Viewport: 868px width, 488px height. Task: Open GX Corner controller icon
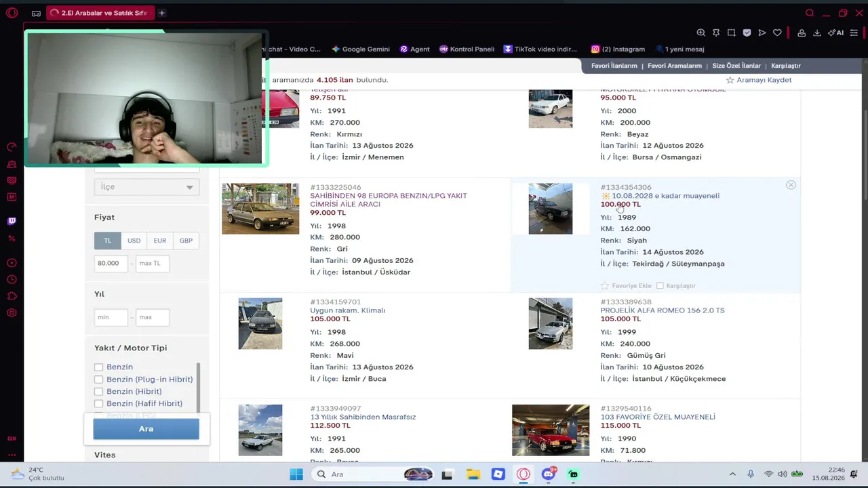tap(36, 13)
